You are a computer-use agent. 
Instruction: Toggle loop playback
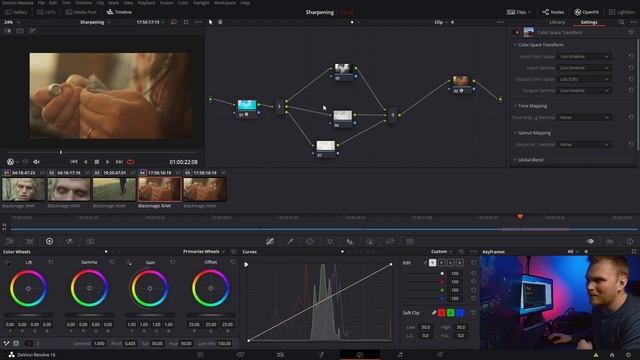[x=131, y=162]
